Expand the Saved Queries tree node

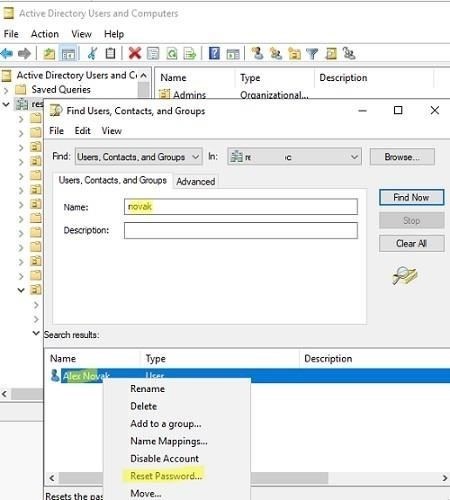(6, 90)
